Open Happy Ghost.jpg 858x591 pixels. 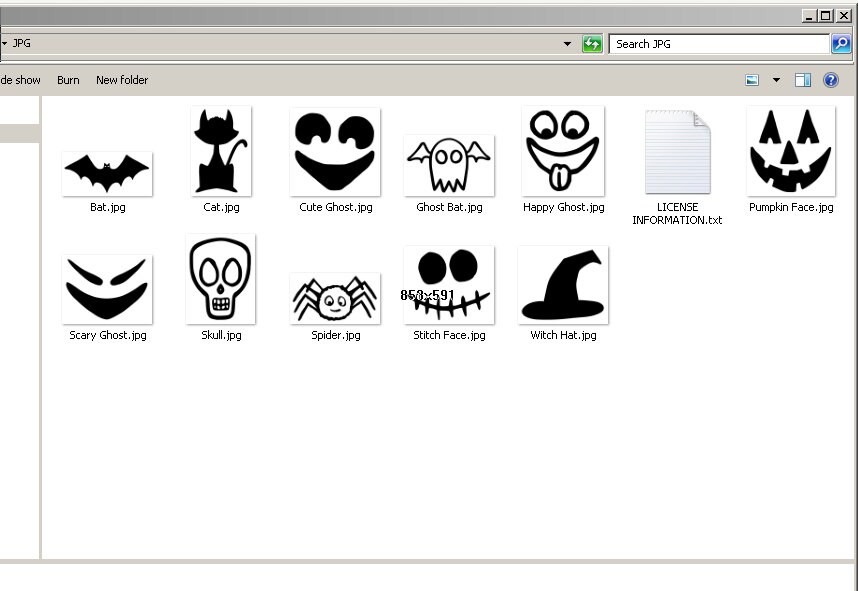point(562,151)
